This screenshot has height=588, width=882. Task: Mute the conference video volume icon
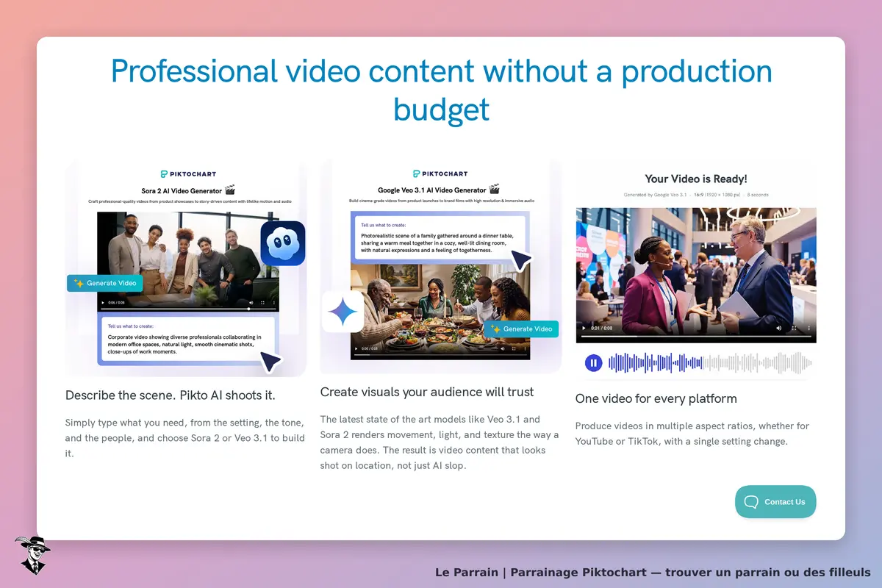click(x=779, y=328)
